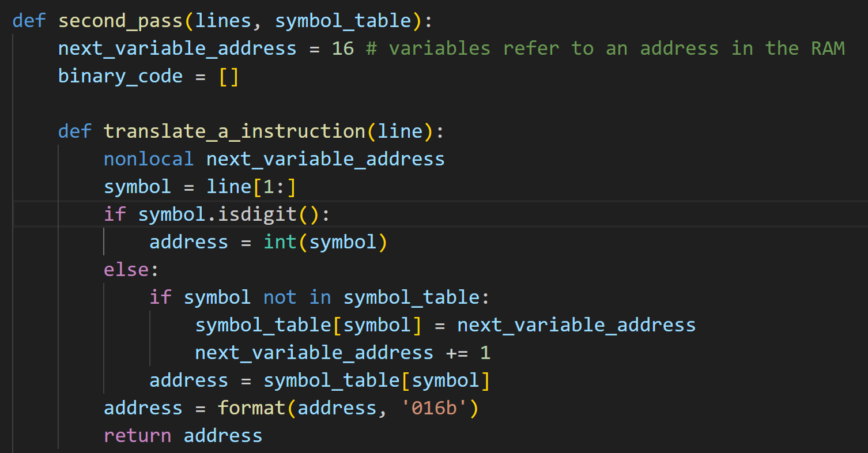Click the def keyword before second_pass

pyautogui.click(x=29, y=21)
